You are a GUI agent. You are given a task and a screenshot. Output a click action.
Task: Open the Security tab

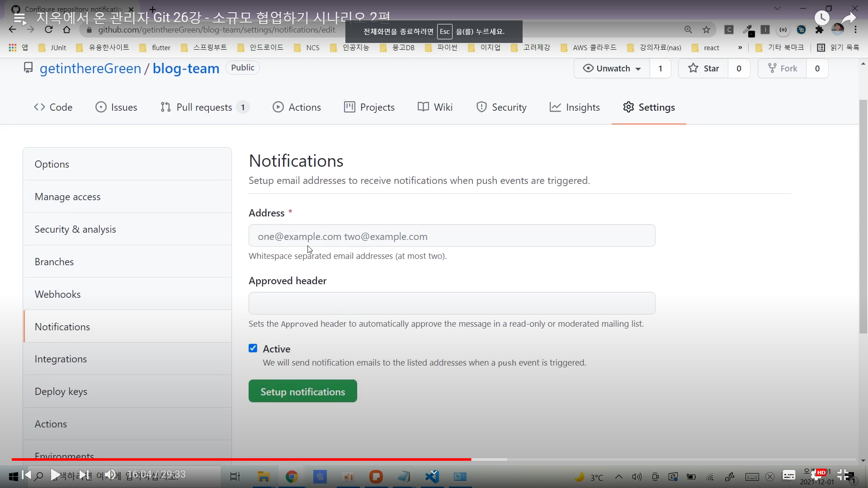(x=501, y=107)
